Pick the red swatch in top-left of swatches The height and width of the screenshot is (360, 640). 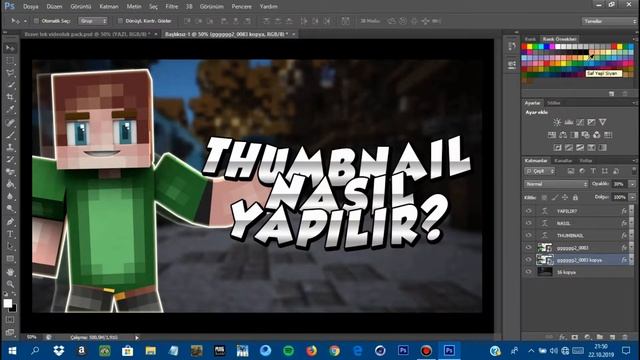click(x=524, y=47)
